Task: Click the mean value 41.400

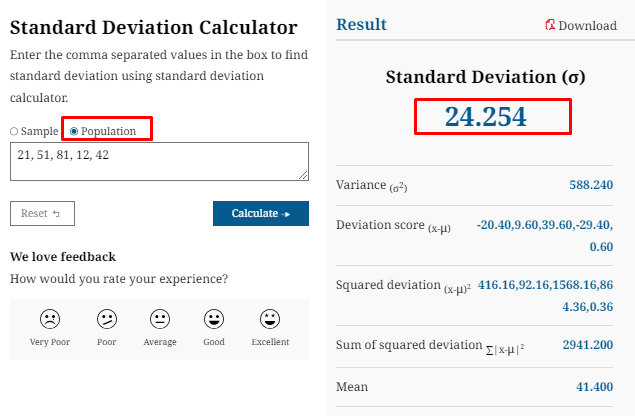Action: (x=595, y=387)
